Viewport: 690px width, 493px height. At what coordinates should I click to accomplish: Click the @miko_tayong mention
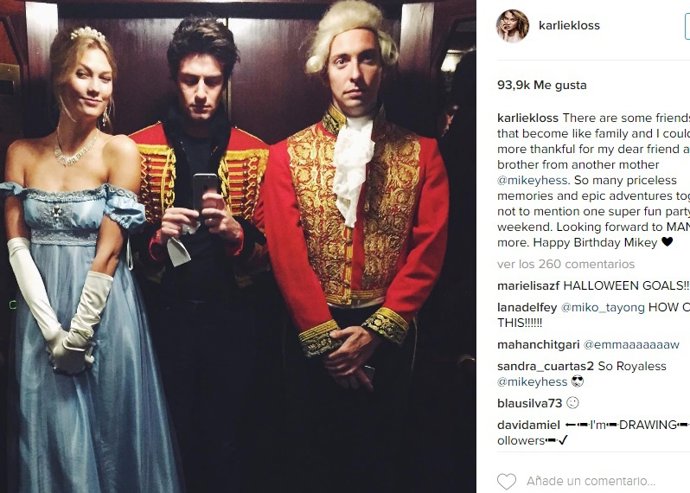(603, 307)
